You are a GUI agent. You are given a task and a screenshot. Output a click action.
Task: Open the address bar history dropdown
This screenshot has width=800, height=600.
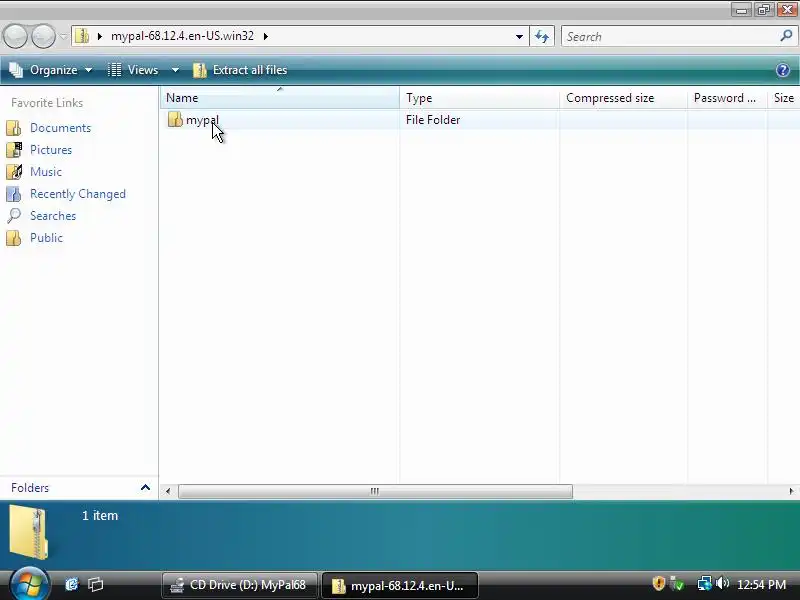[x=519, y=37]
